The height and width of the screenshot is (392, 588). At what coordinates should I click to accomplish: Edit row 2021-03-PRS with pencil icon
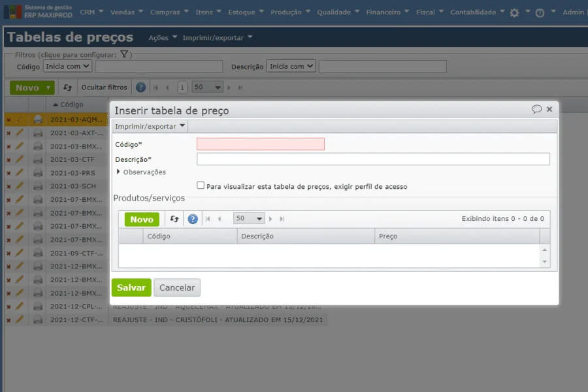[20, 172]
